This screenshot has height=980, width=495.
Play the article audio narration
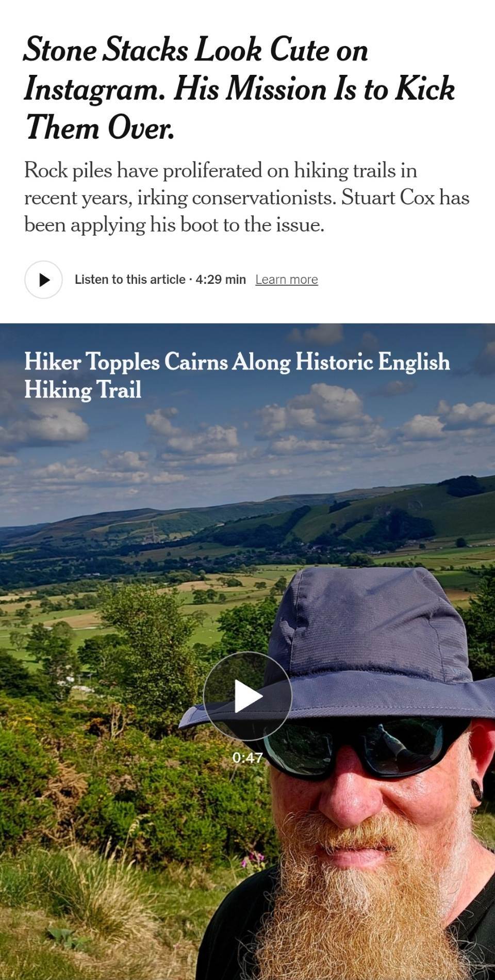coord(43,280)
